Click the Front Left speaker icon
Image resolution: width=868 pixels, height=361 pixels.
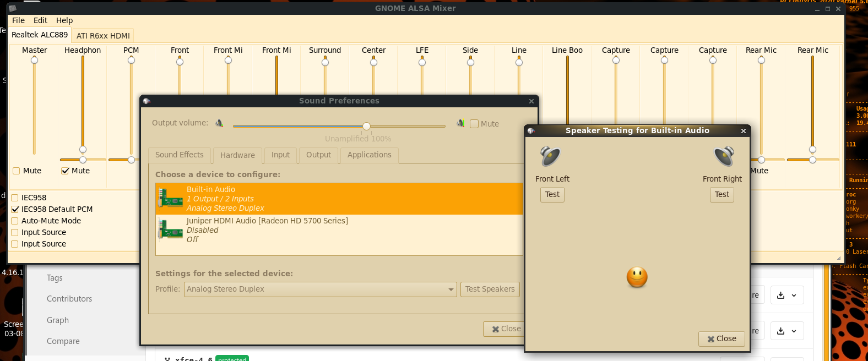coord(550,156)
